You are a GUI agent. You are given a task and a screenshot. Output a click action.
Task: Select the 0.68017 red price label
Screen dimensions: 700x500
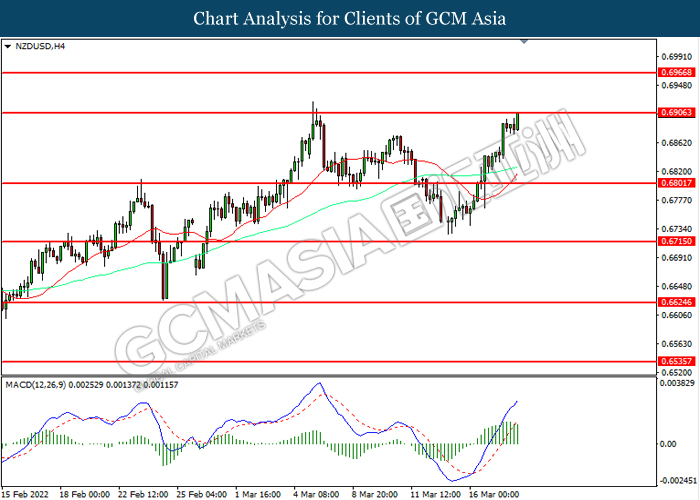pos(676,183)
